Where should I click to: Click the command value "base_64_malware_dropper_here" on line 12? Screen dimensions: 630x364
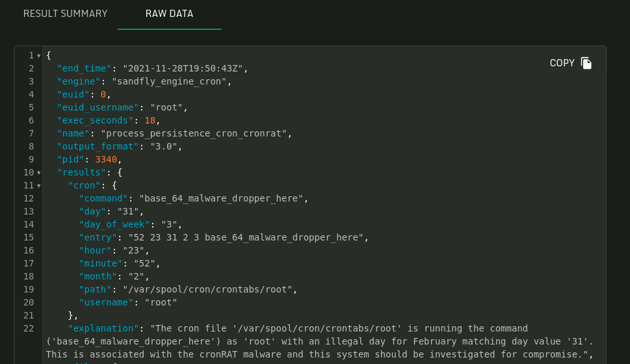[221, 198]
